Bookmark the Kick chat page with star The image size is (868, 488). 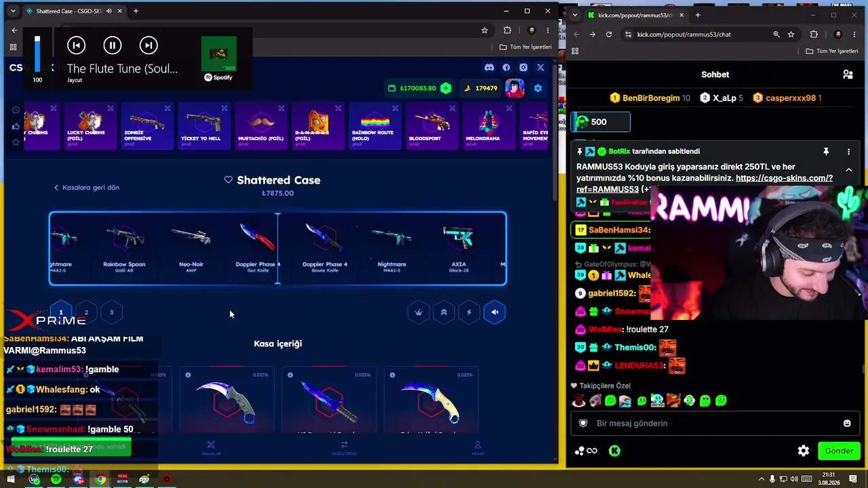coord(791,35)
